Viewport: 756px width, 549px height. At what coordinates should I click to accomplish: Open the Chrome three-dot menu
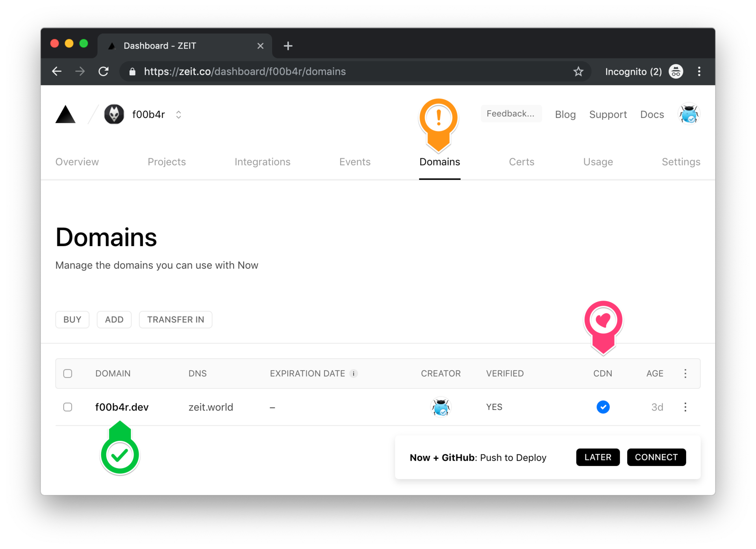[x=699, y=72]
